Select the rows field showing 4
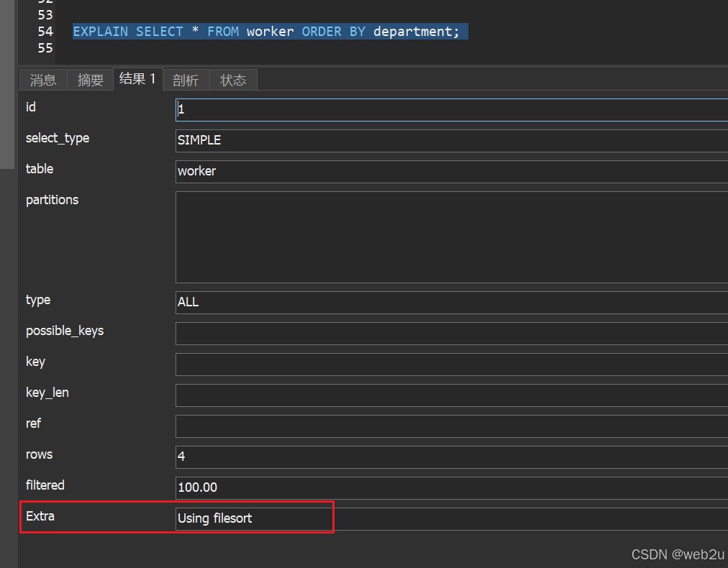 [451, 457]
